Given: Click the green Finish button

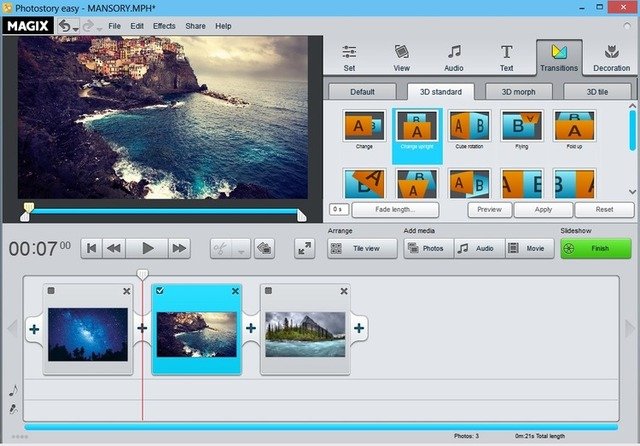Looking at the screenshot, I should (595, 248).
